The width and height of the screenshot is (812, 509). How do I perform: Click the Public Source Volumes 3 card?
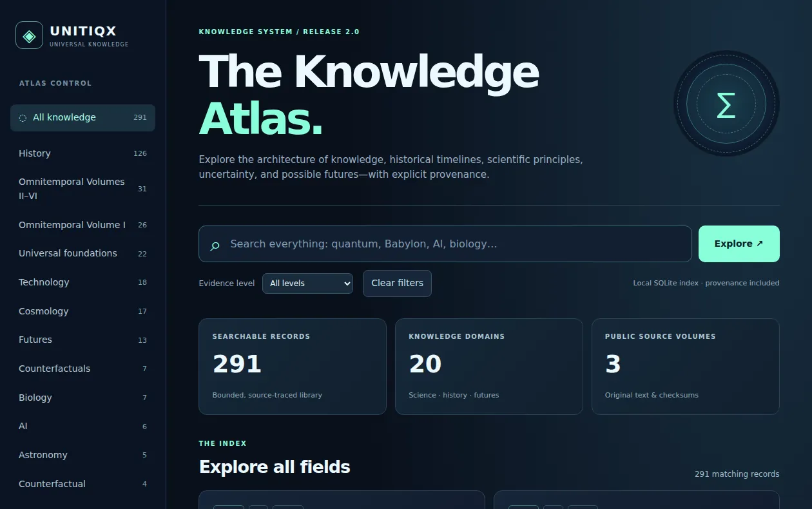[686, 367]
